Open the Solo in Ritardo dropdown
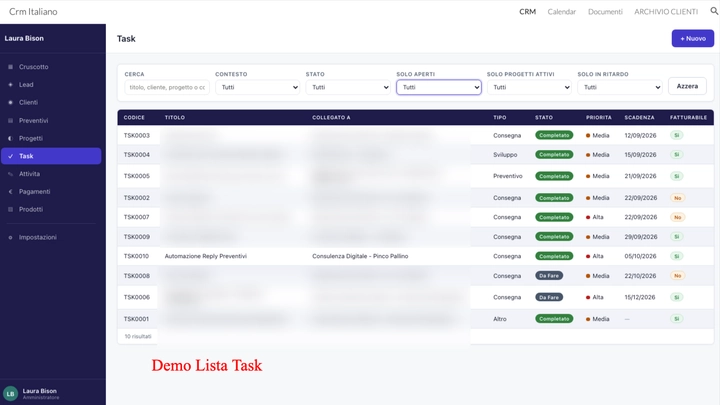Image resolution: width=720 pixels, height=405 pixels. coord(620,87)
